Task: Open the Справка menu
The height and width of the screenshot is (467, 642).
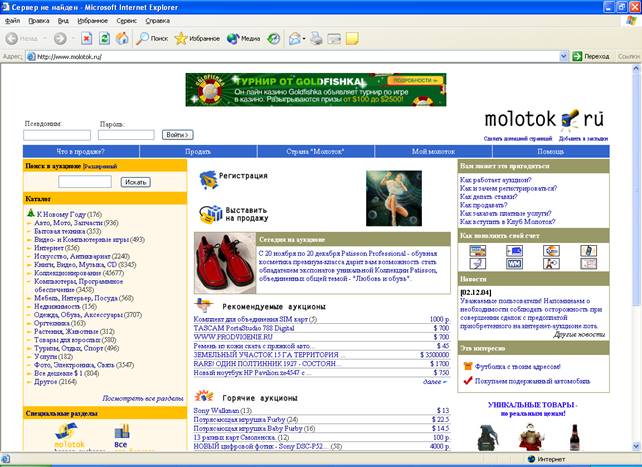Action: coord(158,20)
